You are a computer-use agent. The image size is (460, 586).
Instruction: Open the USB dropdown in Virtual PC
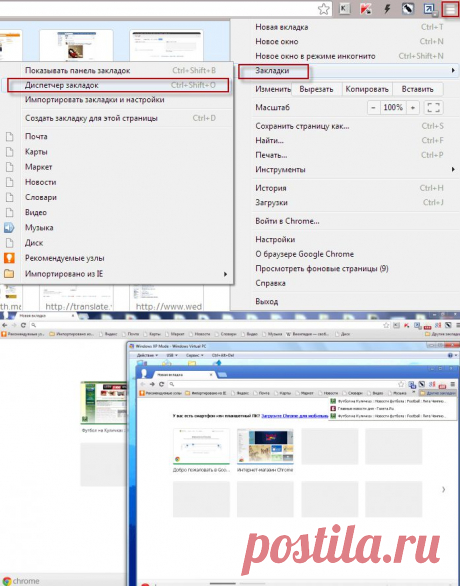tap(172, 355)
